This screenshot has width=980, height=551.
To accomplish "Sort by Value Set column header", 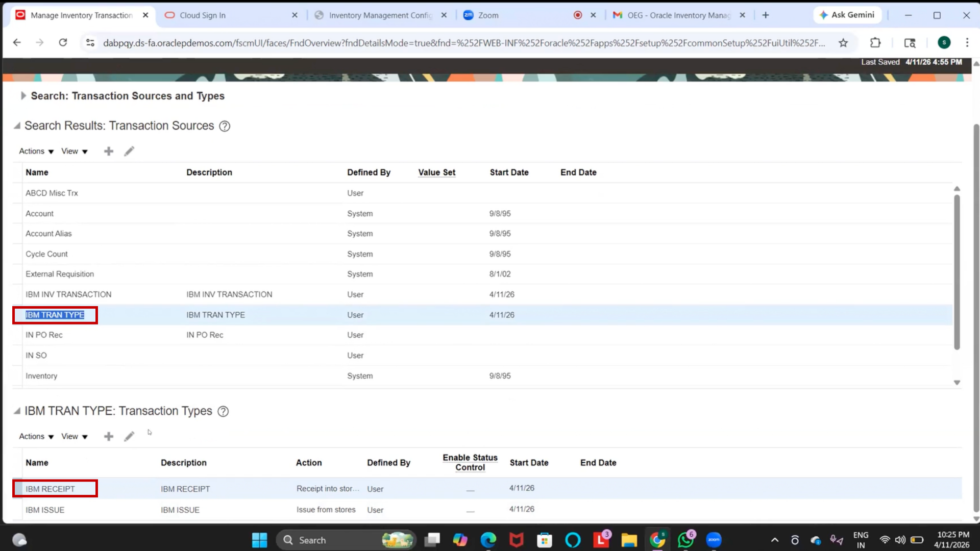I will pyautogui.click(x=436, y=172).
